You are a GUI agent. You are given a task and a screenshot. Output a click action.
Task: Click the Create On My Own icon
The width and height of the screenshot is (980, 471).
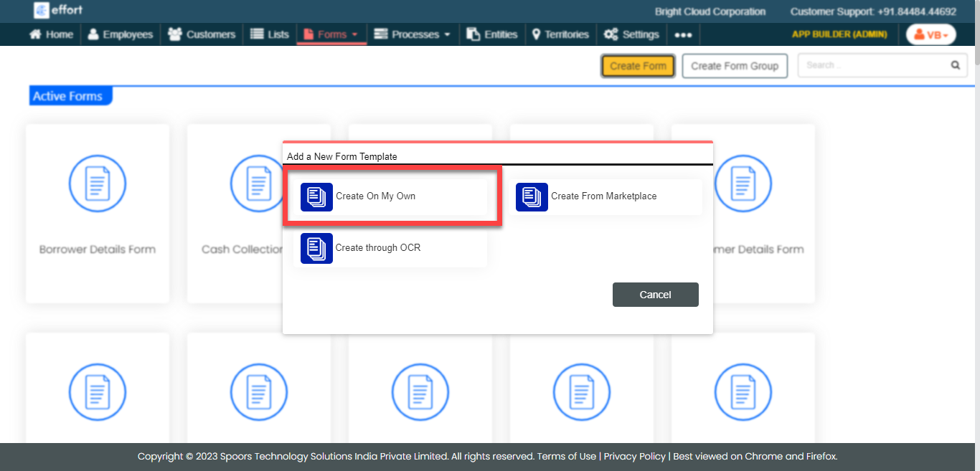click(316, 196)
